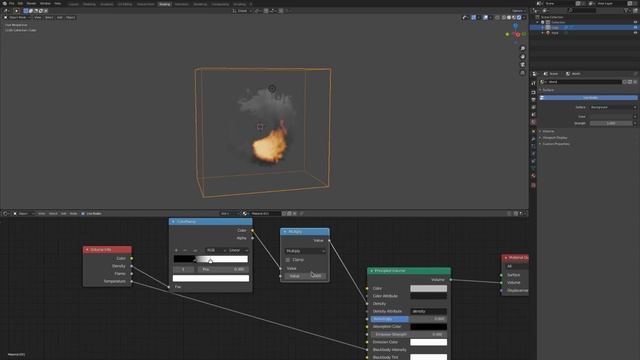Screen dimensions: 640x360
Task: Switch to the Animation workspace tab
Action: click(x=182, y=4)
